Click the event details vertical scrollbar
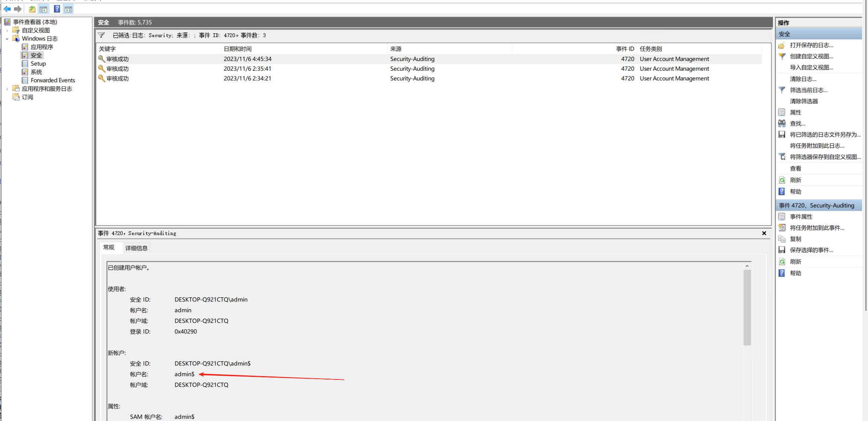 click(x=747, y=308)
